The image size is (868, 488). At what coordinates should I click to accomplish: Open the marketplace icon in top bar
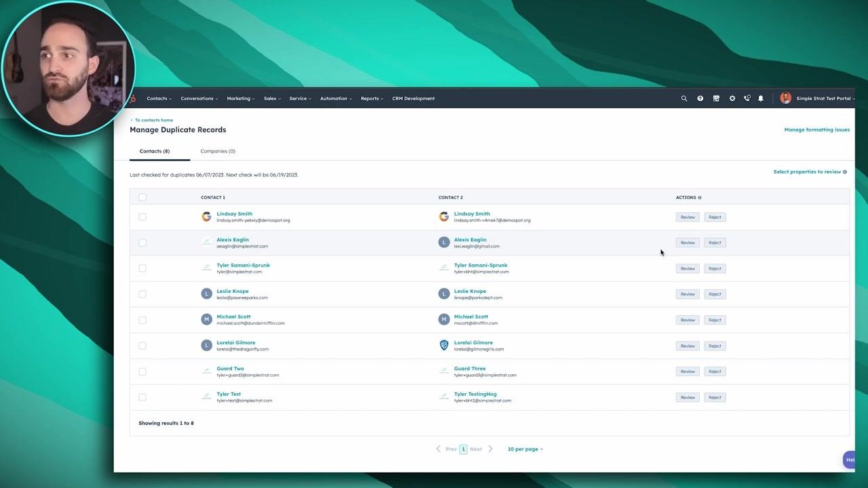coord(716,98)
